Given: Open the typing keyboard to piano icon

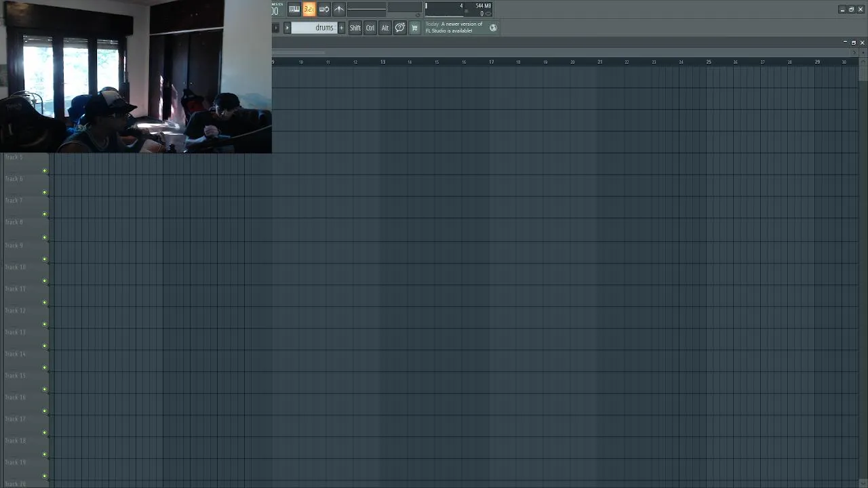Looking at the screenshot, I should coord(294,9).
